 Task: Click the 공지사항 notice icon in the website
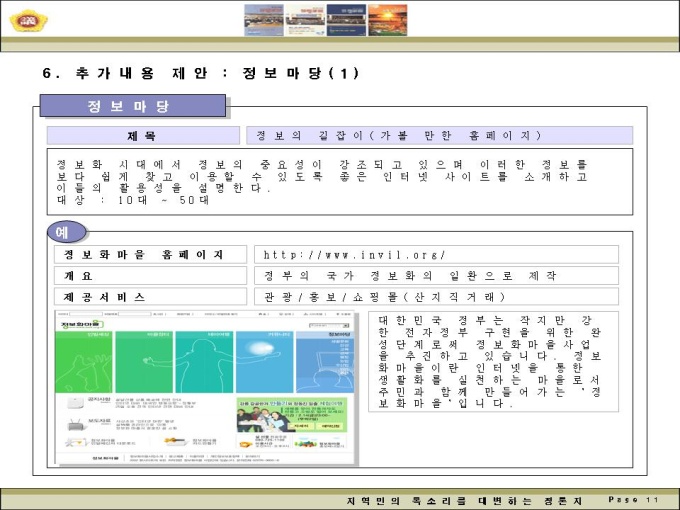coord(76,405)
